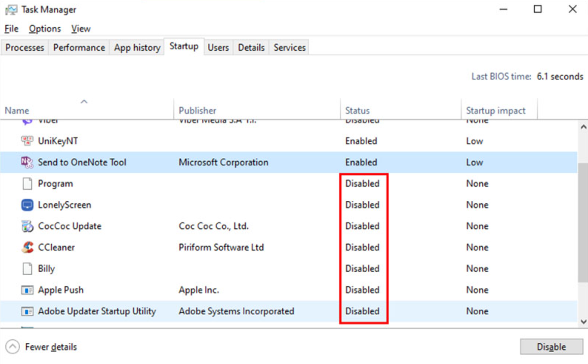Click the Disable button
The image size is (588, 364).
tap(551, 347)
